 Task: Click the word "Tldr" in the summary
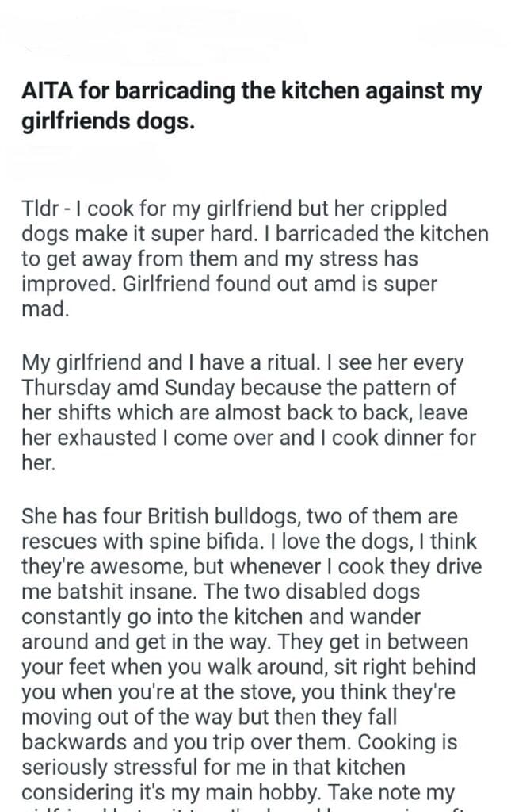click(38, 209)
